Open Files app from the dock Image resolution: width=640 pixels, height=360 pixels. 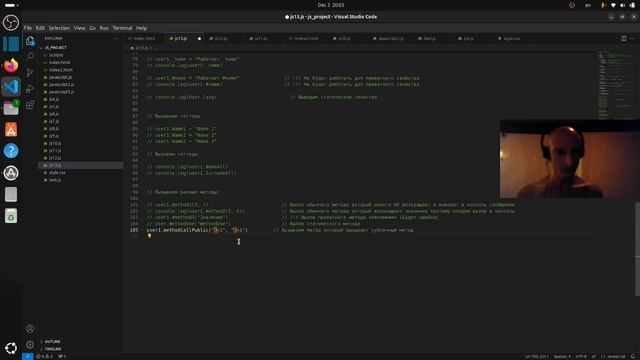[x=11, y=108]
